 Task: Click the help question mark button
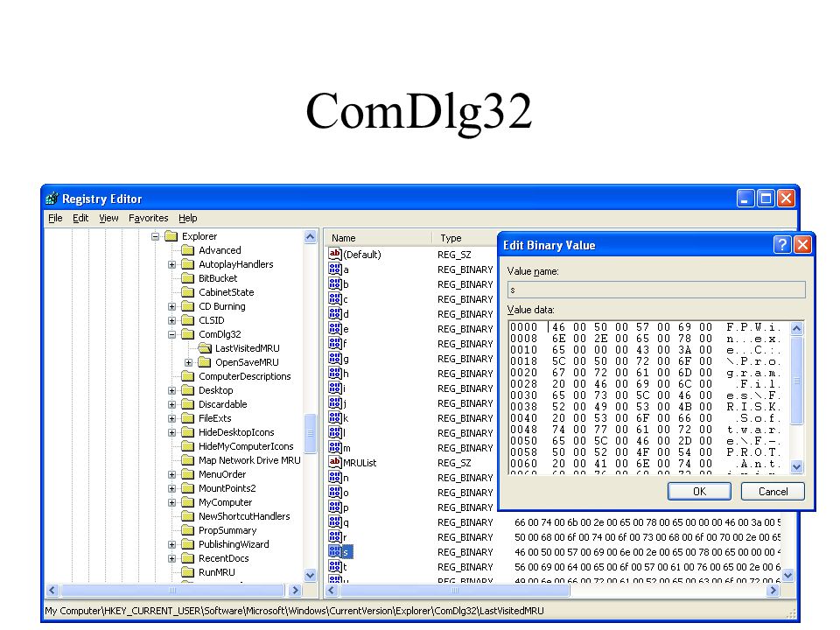click(x=782, y=245)
